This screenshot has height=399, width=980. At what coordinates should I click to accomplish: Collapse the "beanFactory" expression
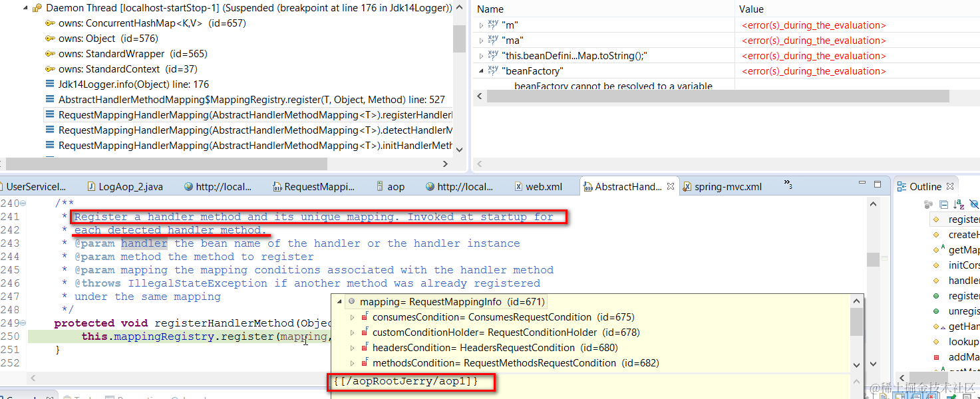482,71
